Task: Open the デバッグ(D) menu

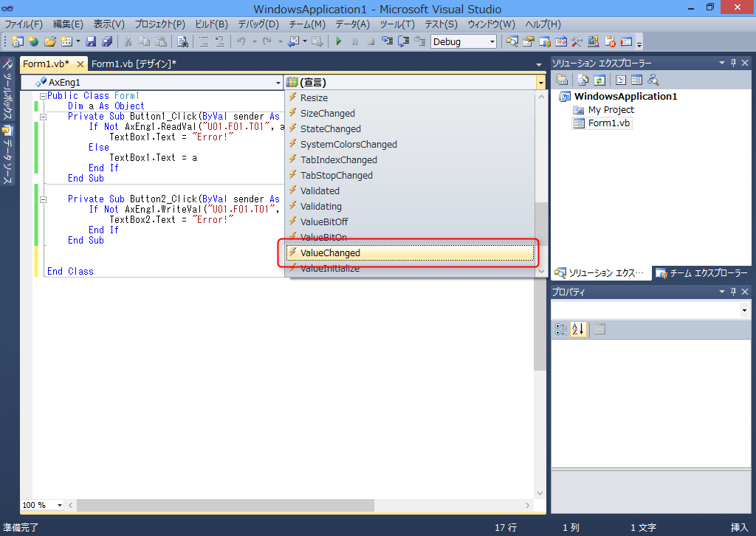Action: coord(258,24)
